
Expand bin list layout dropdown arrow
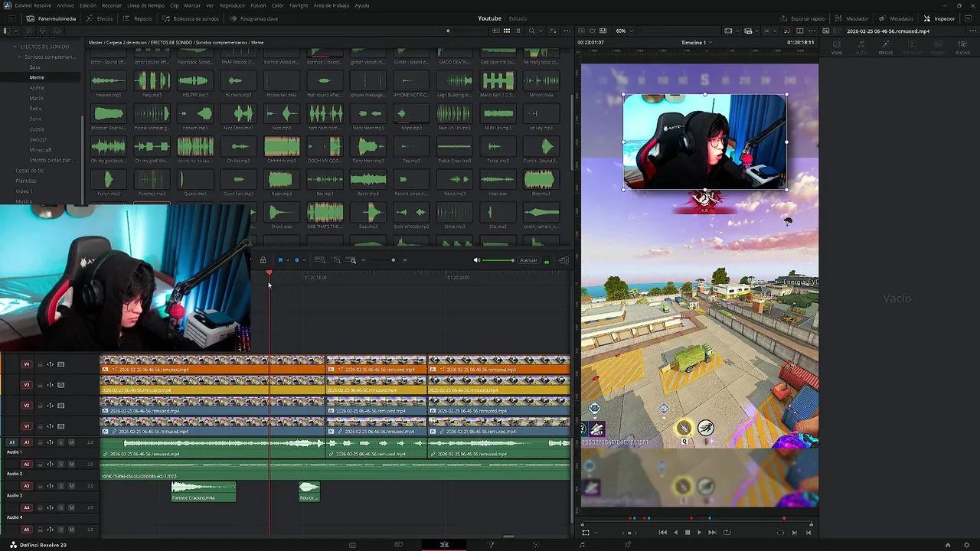(15, 31)
